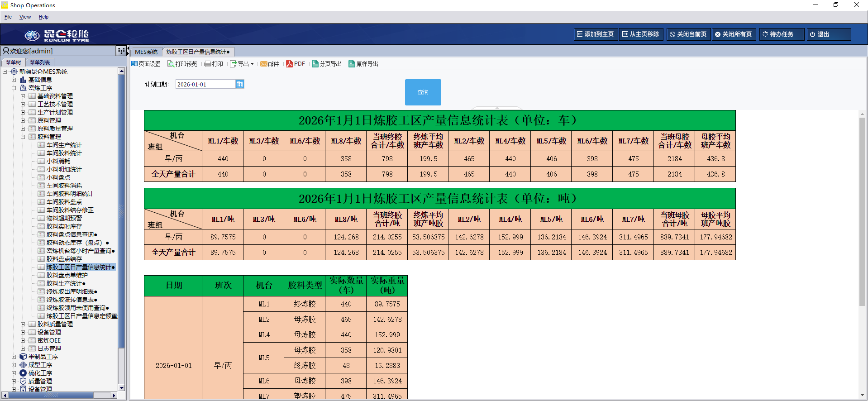Open the calendar date picker icon
Image resolution: width=868 pixels, height=401 pixels.
(240, 84)
